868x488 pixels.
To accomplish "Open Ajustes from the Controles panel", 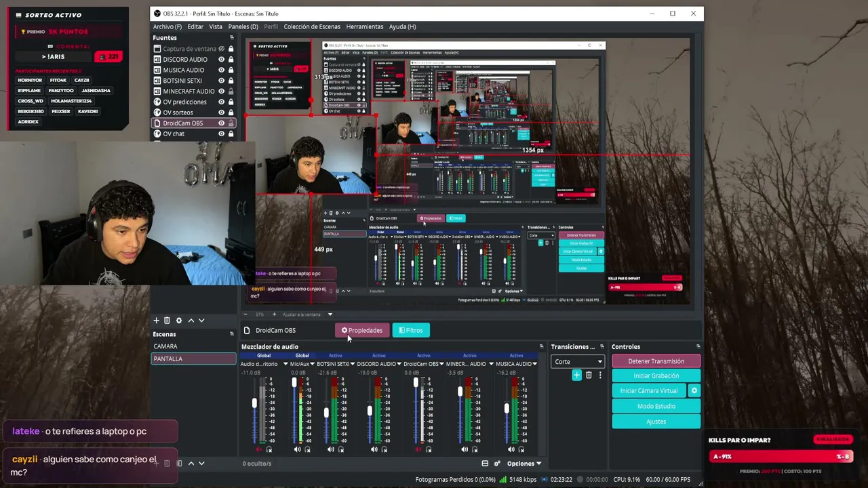I will point(656,422).
